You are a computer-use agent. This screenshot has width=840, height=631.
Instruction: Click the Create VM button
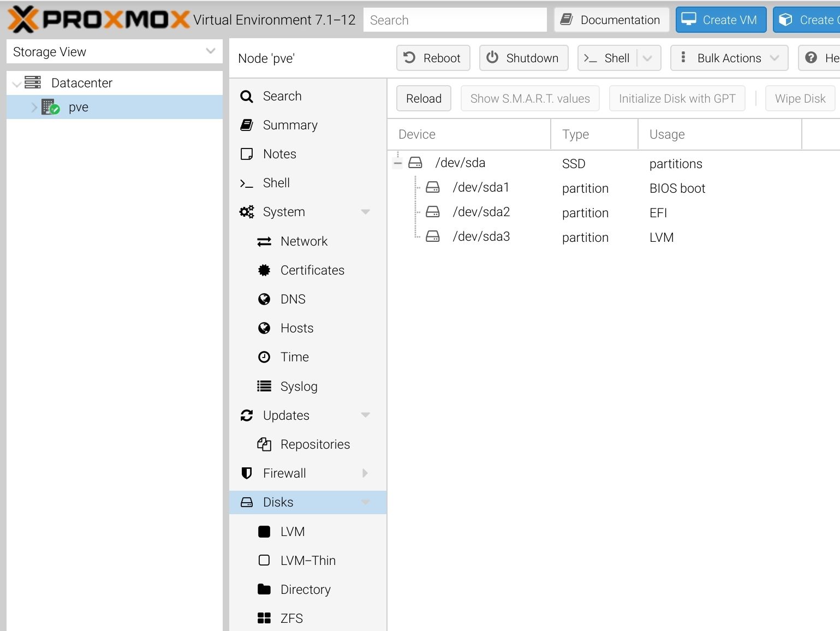(721, 20)
